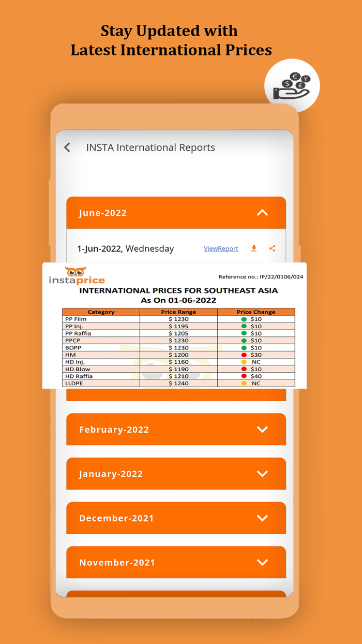Viewport: 362px width, 644px height.
Task: Click the Price Change column header
Action: [x=256, y=312]
